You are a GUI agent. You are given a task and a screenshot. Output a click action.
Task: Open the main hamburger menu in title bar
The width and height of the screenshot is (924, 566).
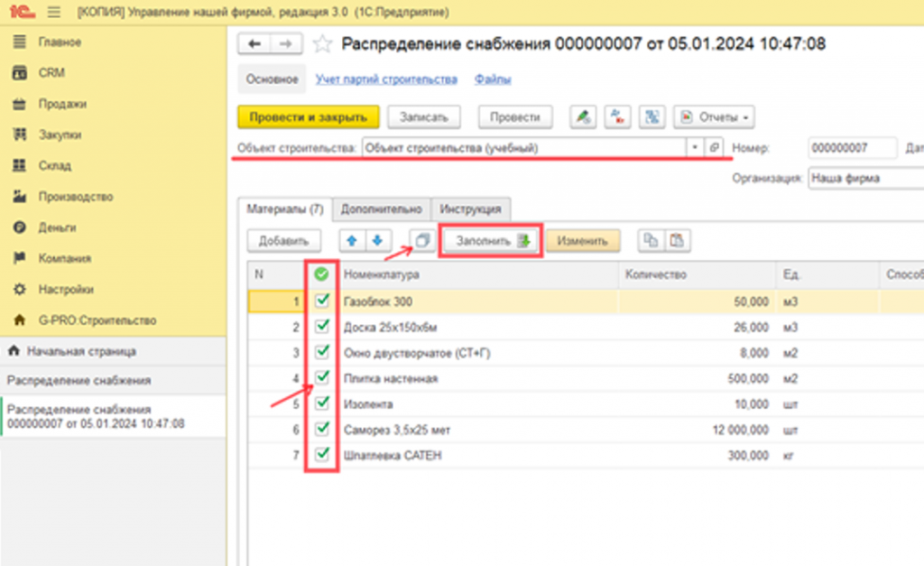[x=54, y=13]
